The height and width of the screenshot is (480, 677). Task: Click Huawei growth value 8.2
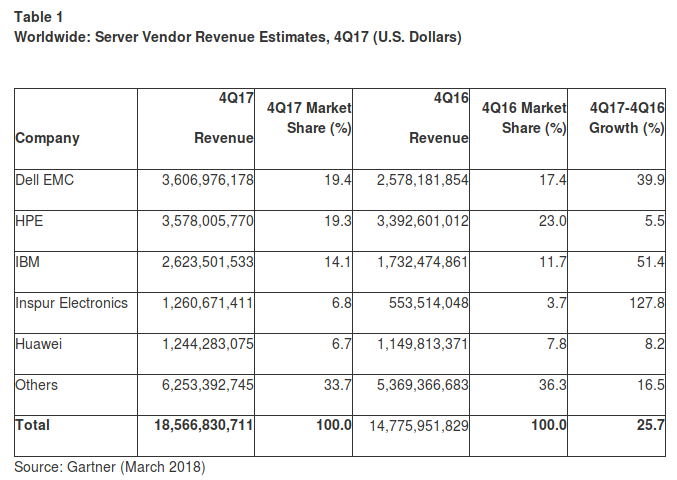pyautogui.click(x=655, y=344)
